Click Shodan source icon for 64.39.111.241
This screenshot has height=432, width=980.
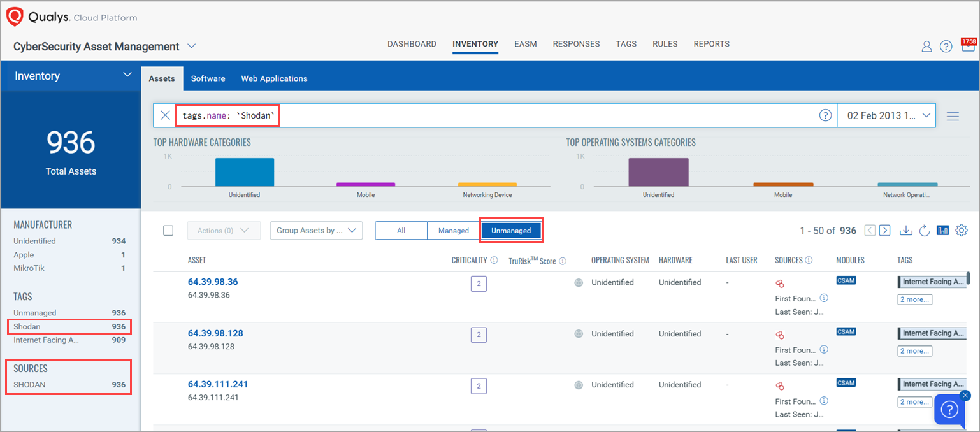coord(779,385)
